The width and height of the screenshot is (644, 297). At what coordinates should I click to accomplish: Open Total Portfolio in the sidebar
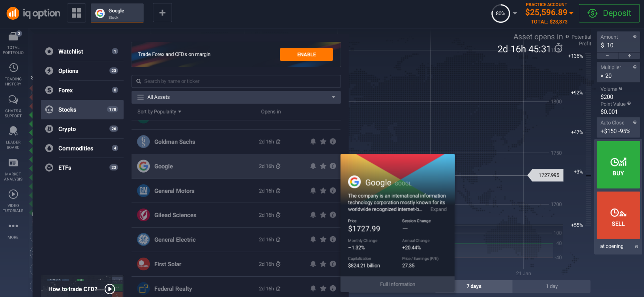(x=13, y=43)
